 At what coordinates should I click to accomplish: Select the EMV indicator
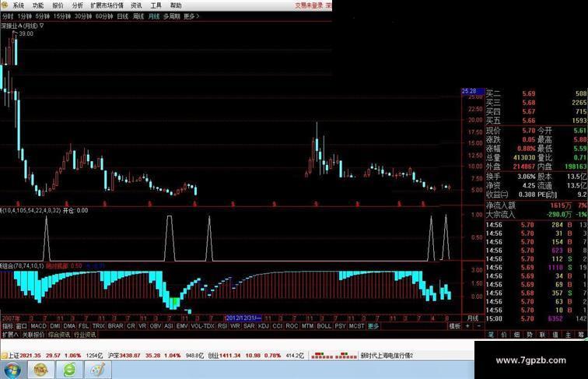tap(182, 326)
